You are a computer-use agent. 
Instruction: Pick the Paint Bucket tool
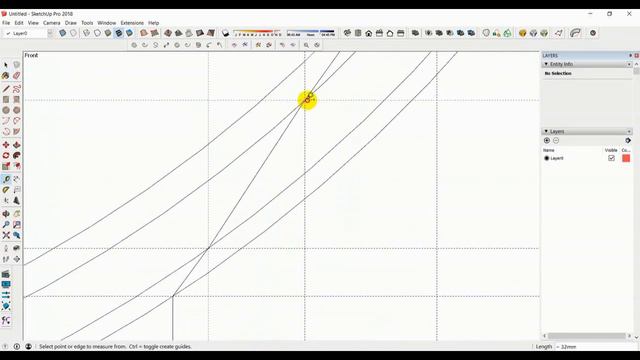(6, 76)
